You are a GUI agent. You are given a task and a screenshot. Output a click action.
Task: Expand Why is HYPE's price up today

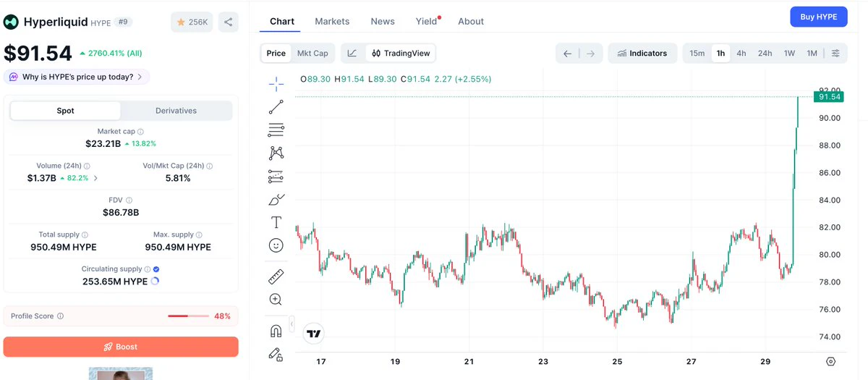point(77,77)
